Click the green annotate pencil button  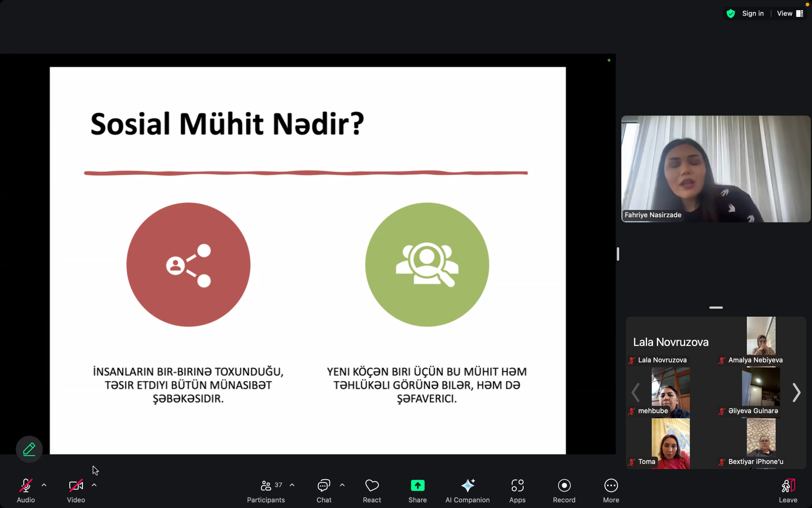[x=29, y=449]
